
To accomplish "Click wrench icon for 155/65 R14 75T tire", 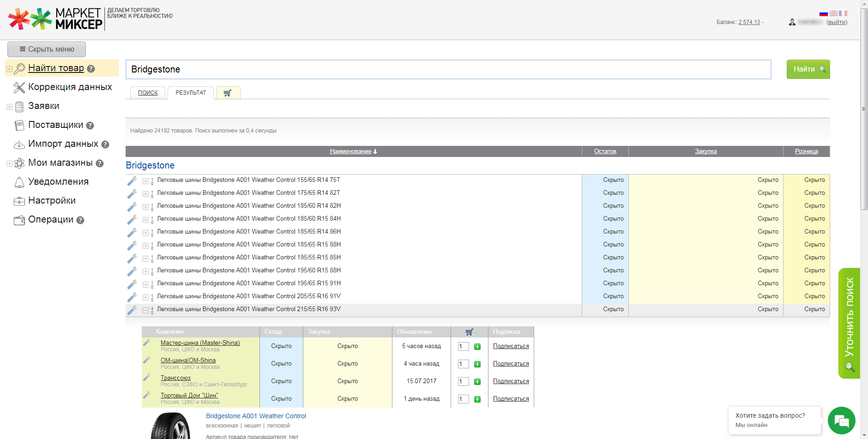I will (x=132, y=180).
